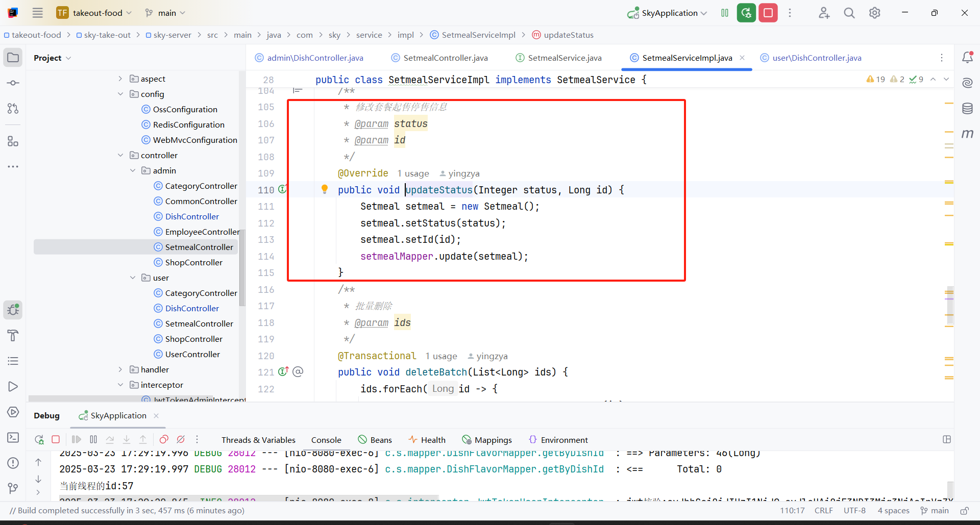
Task: Switch to the user\DishController.java tab
Action: tap(811, 58)
